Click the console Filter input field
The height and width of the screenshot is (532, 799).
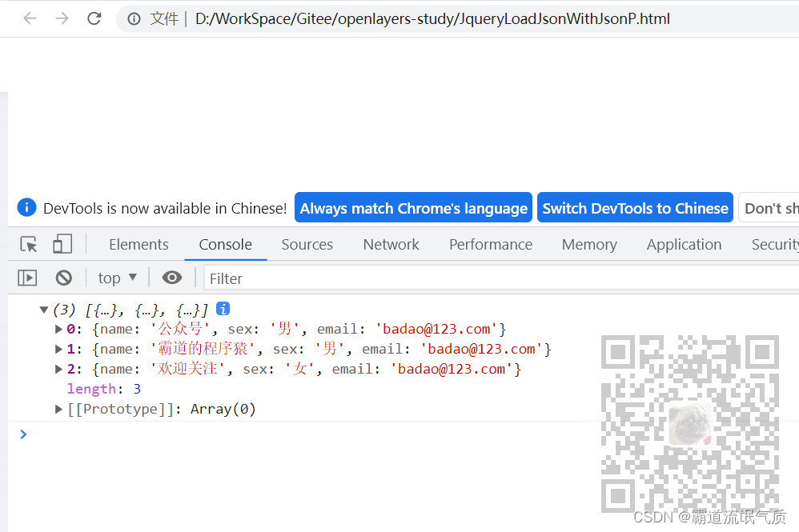point(256,278)
